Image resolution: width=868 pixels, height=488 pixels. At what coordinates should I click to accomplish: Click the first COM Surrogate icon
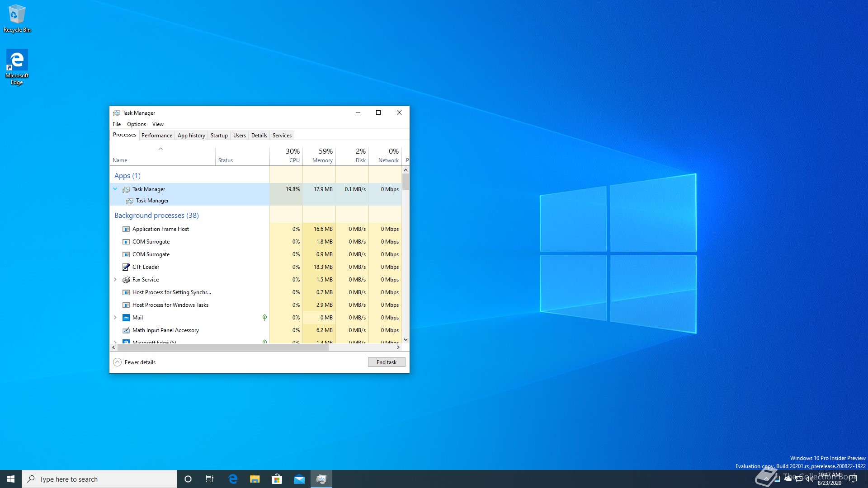[x=126, y=242]
